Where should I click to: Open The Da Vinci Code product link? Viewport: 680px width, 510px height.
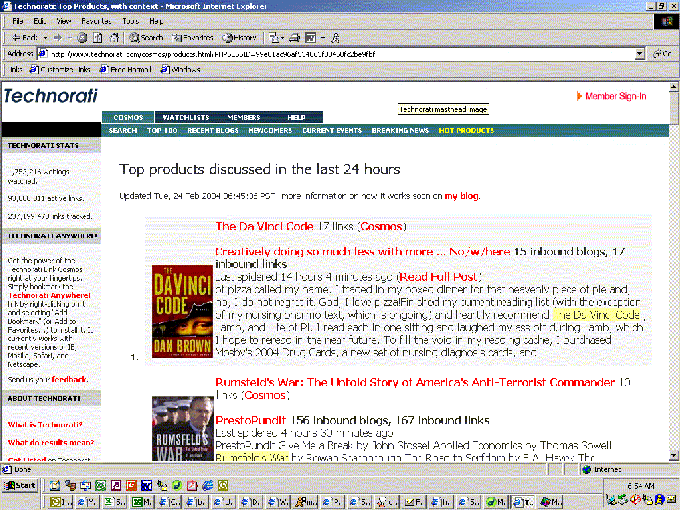[x=264, y=226]
